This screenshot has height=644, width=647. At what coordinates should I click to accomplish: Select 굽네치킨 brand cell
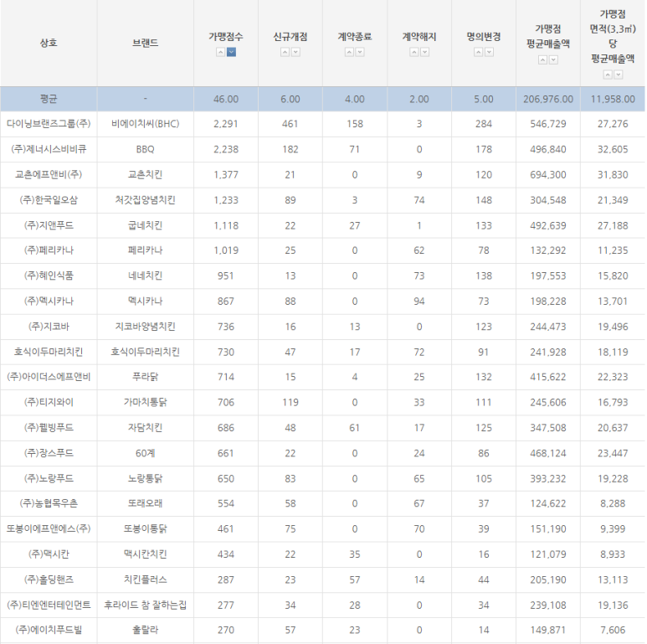pos(146,225)
